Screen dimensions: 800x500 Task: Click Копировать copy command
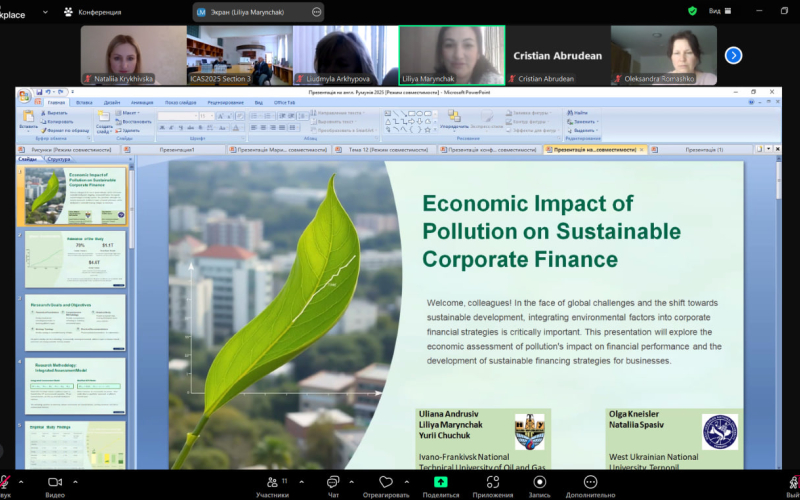[x=56, y=121]
